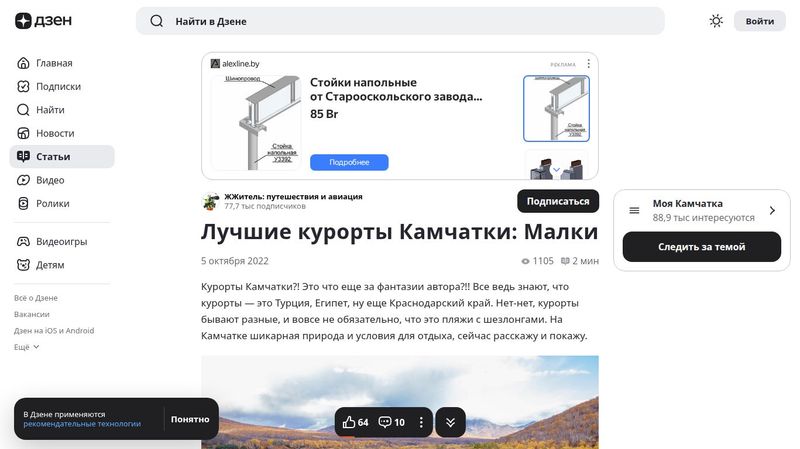The image size is (800, 449).
Task: Click the Понятно button in notice
Action: 190,419
